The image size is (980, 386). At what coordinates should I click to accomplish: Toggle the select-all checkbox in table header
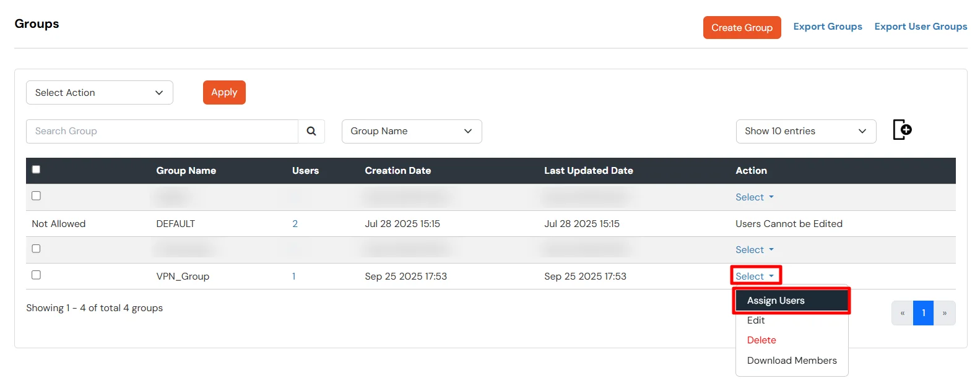(x=36, y=169)
